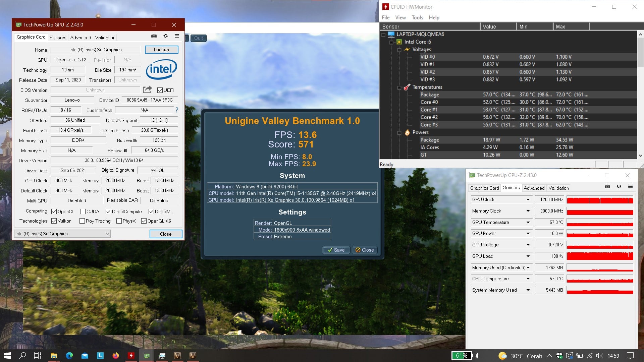This screenshot has height=362, width=644.
Task: Click the refresh icon in GPU-Z Sensors window
Action: [619, 186]
